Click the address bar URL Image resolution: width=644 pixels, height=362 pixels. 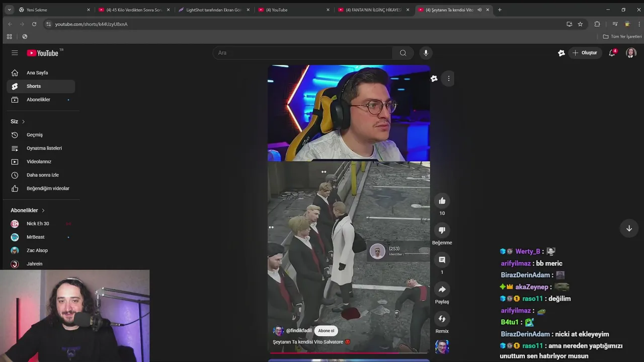tap(91, 24)
